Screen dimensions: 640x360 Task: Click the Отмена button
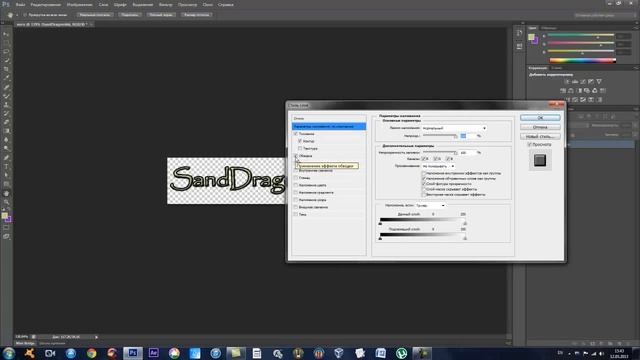tap(540, 127)
